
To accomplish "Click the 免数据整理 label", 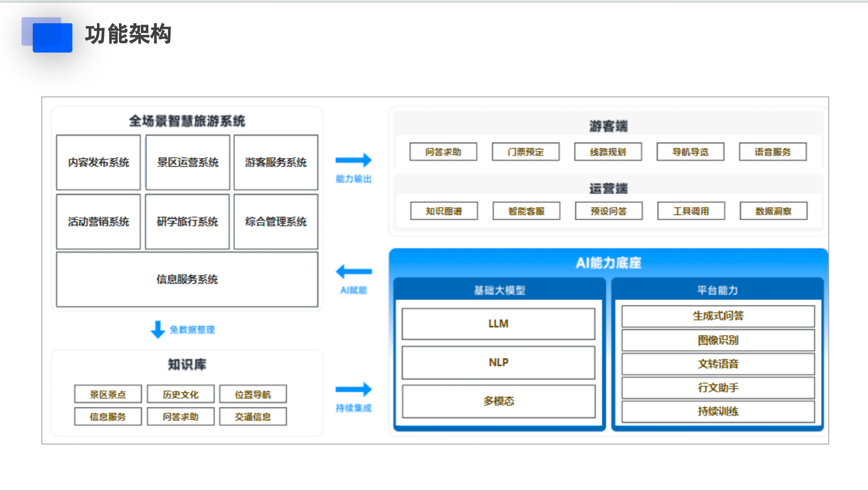I will tap(192, 330).
